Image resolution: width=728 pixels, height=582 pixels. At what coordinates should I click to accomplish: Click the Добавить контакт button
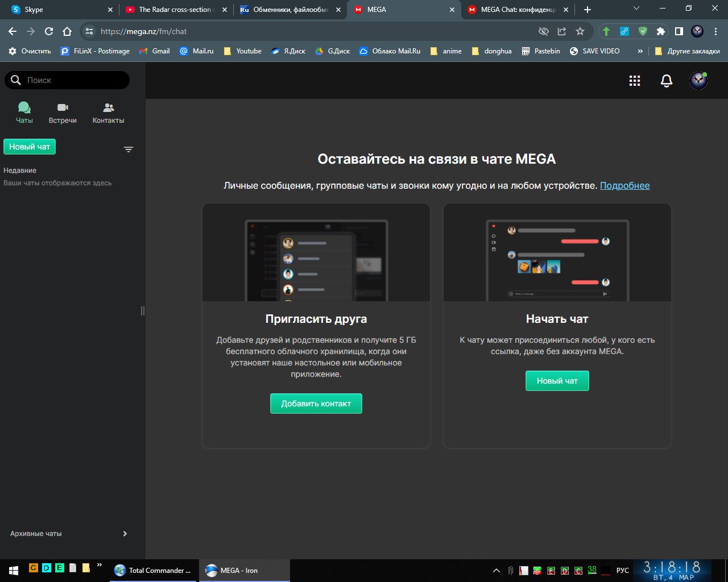[316, 404]
